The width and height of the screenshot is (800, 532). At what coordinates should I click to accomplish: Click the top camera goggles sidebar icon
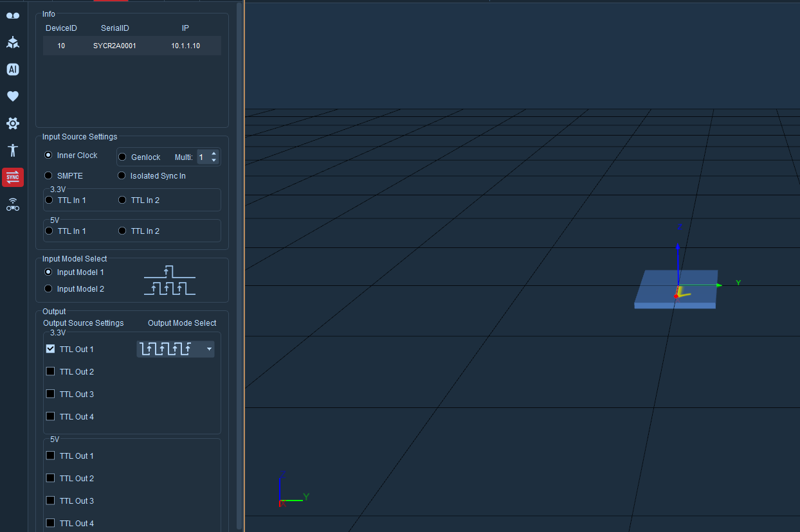(x=13, y=15)
